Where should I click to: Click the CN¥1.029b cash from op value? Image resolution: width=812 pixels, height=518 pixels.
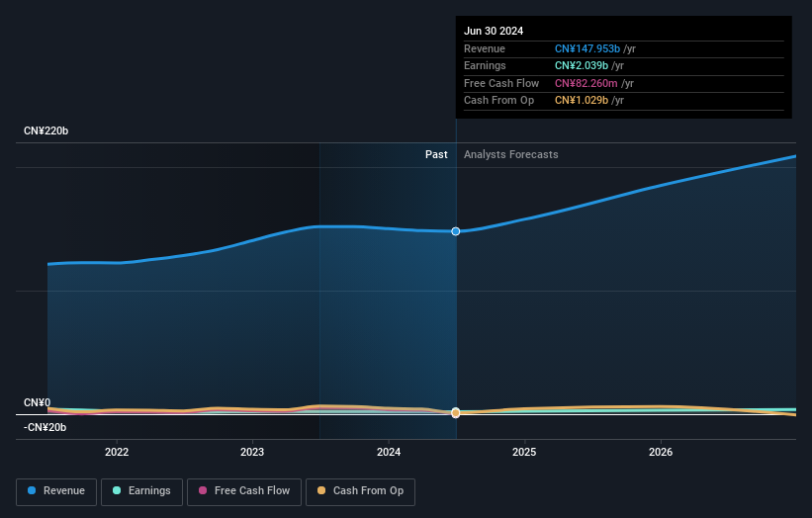(582, 101)
